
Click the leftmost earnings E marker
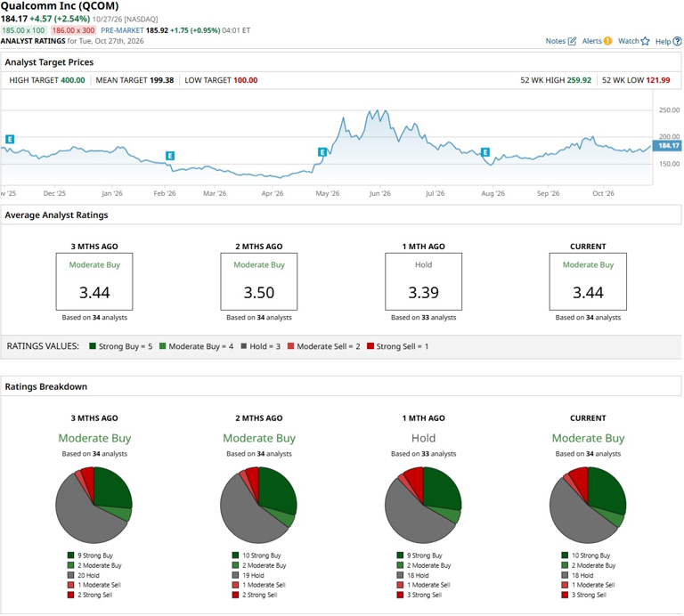click(10, 139)
